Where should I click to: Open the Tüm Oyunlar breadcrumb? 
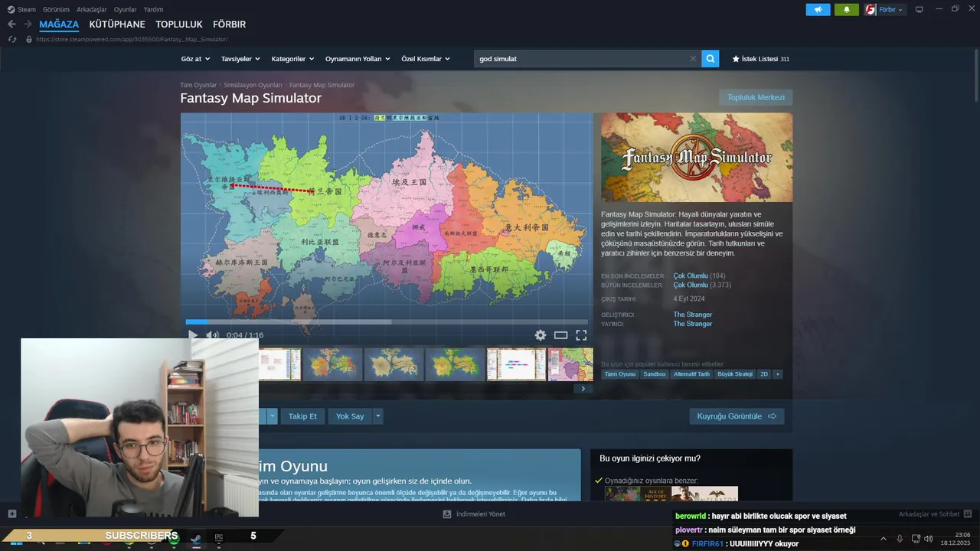point(198,85)
